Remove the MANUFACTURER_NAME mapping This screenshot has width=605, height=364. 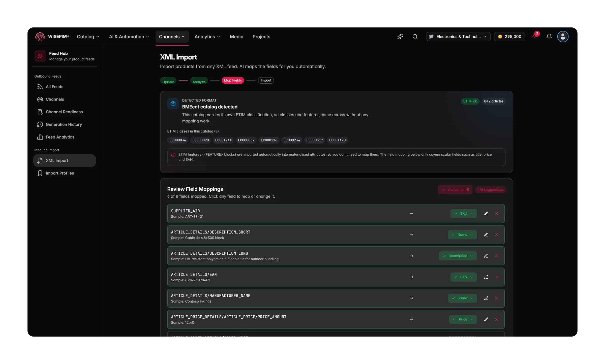[x=496, y=298]
